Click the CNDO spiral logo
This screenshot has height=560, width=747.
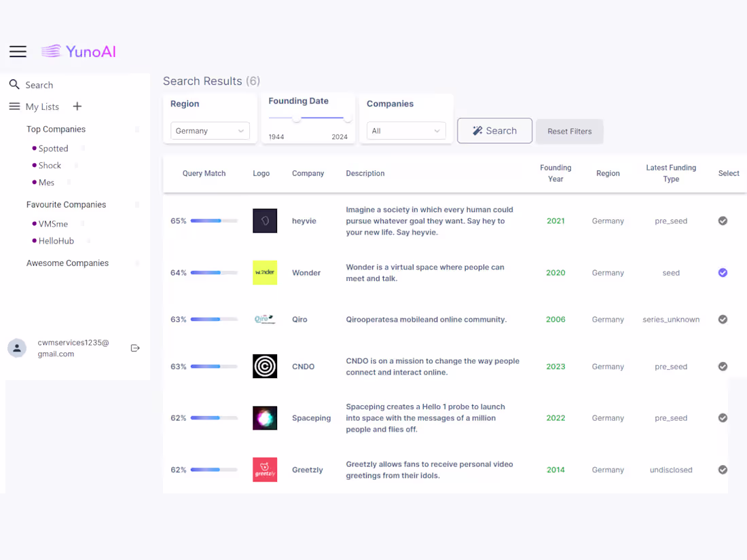[x=265, y=367]
